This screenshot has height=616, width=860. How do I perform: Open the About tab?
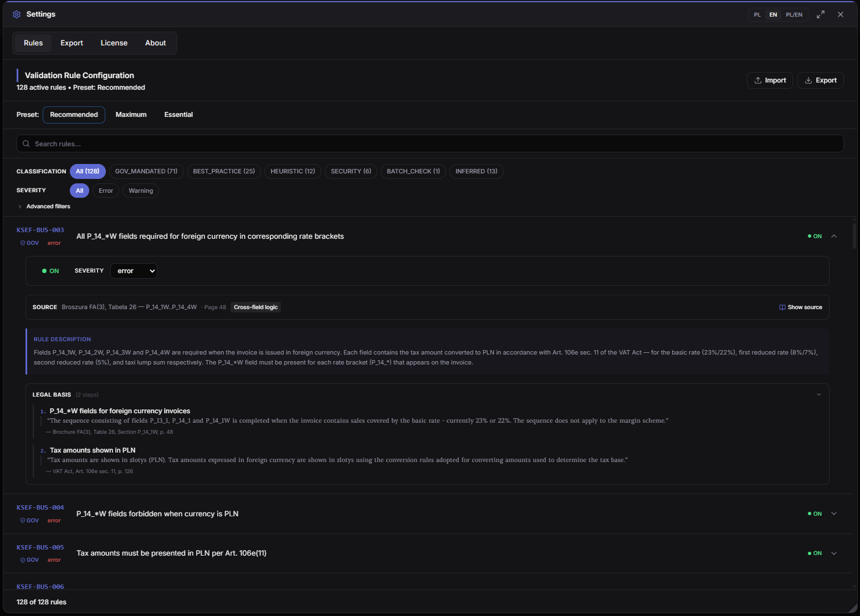coord(156,43)
